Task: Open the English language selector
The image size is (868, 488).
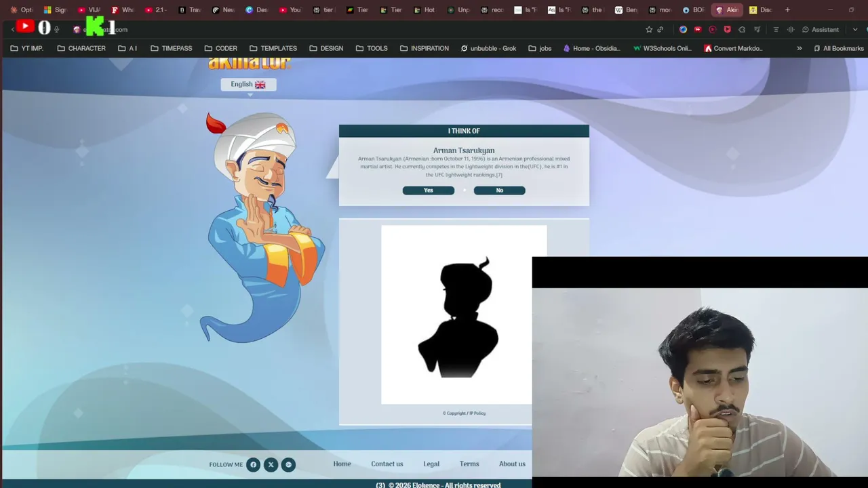Action: coord(248,84)
